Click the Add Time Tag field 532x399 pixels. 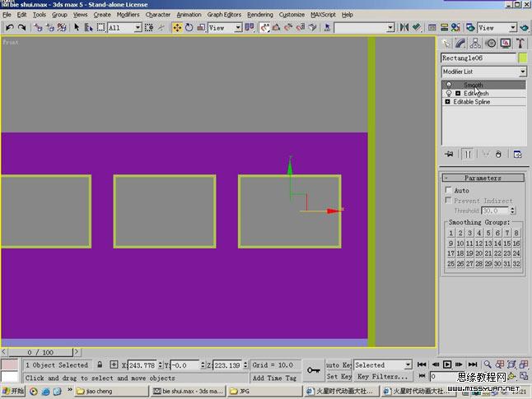[x=274, y=378]
